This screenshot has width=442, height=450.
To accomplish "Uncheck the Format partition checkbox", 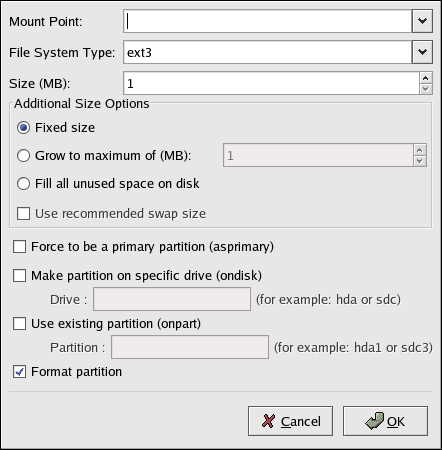I will pos(19,372).
